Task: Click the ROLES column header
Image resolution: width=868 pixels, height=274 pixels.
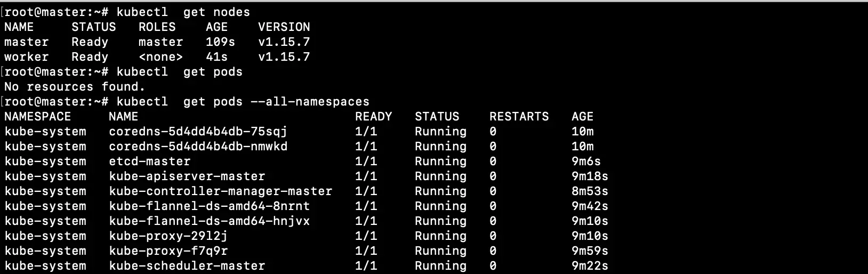Action: click(157, 27)
